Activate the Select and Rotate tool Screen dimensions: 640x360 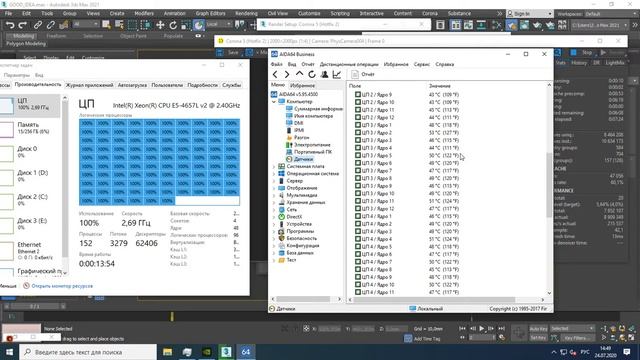pyautogui.click(x=173, y=25)
